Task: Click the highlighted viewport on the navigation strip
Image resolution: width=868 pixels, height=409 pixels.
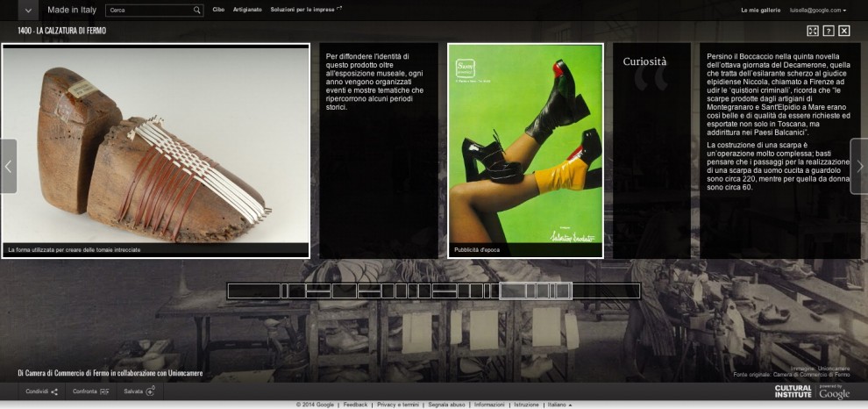Action: pos(536,291)
